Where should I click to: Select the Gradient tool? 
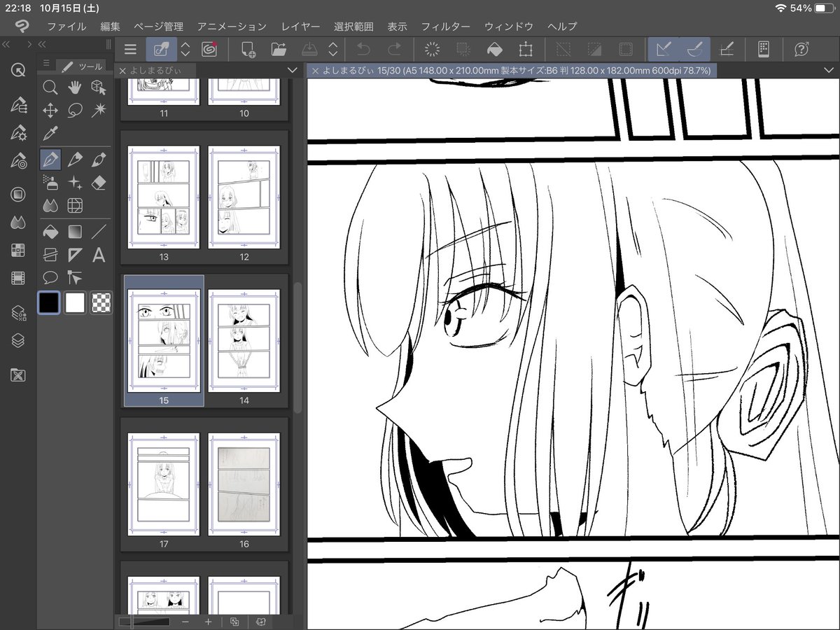tap(75, 232)
